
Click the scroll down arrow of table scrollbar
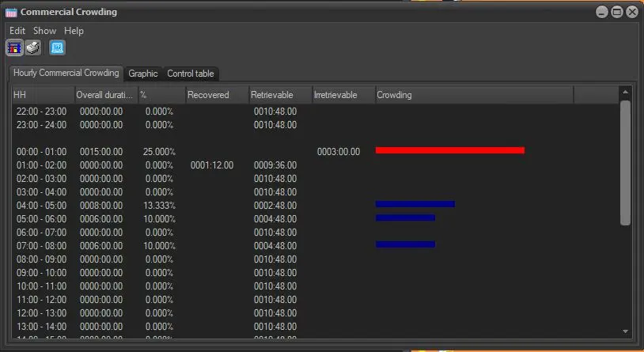(626, 331)
